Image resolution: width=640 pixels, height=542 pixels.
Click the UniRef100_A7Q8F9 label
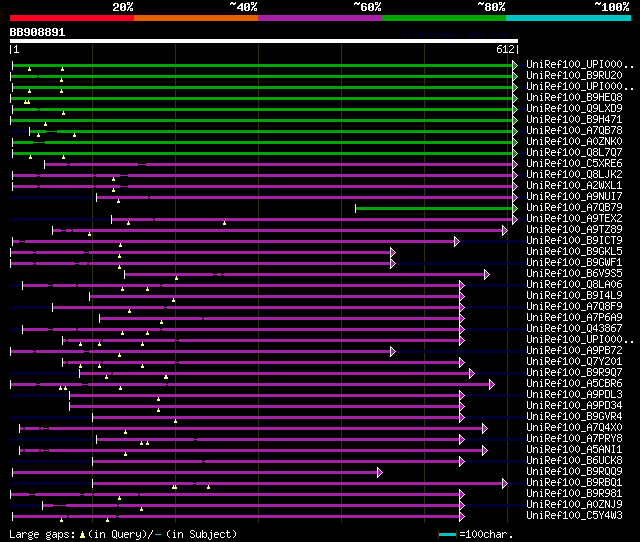pos(574,307)
